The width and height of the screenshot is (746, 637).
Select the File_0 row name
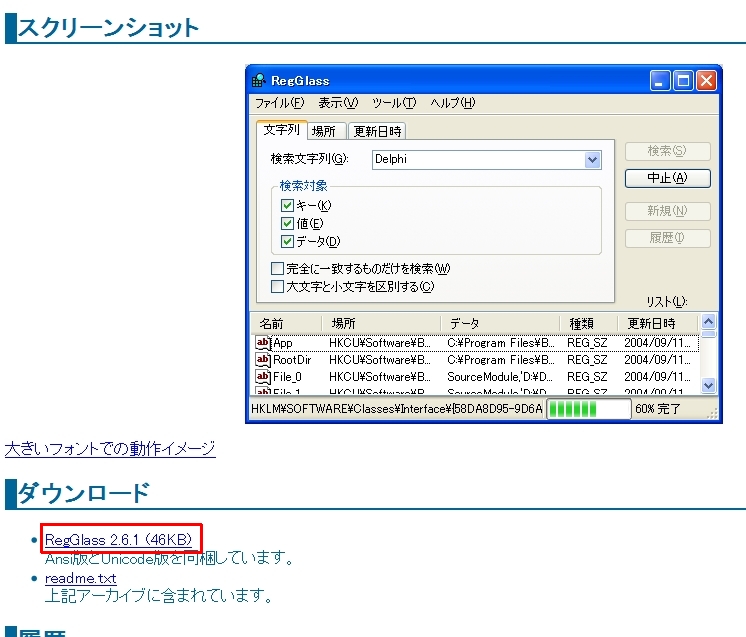click(x=287, y=377)
